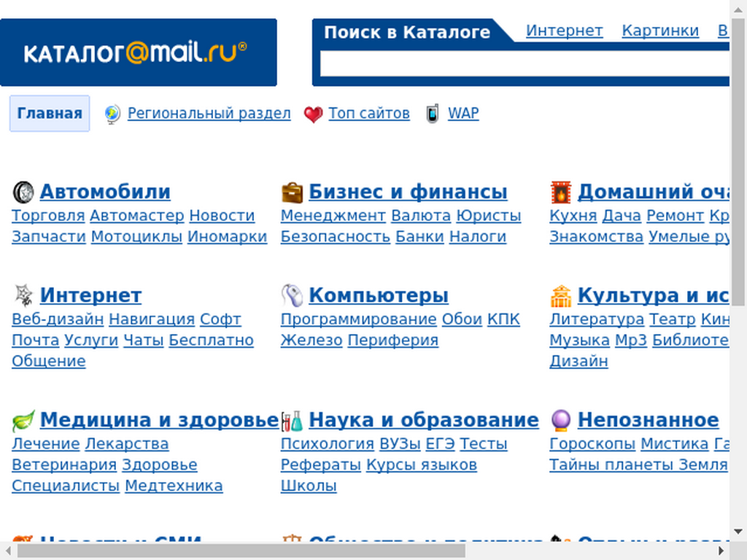747x560 pixels.
Task: Click the test tubes icon next to Наука
Action: click(292, 421)
